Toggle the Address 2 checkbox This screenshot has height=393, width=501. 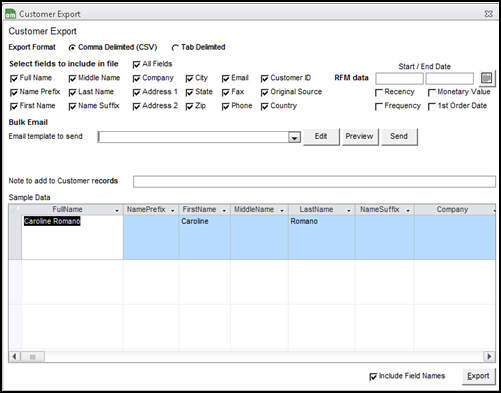click(x=136, y=106)
